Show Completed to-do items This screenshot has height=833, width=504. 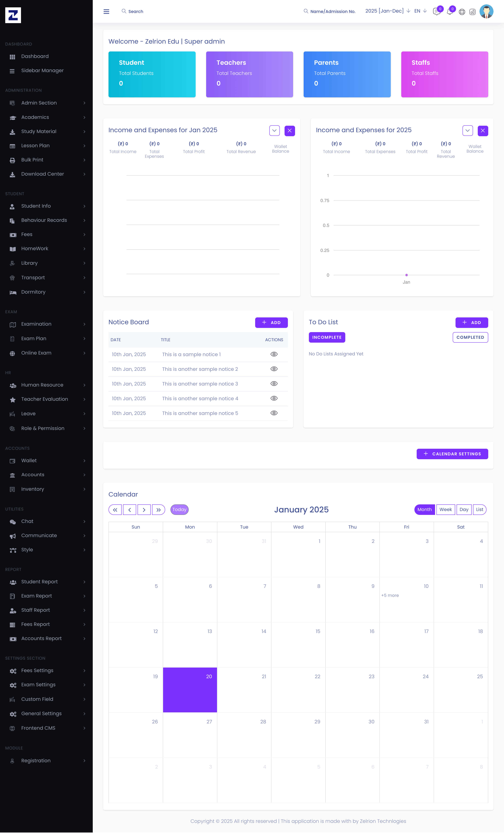(x=470, y=337)
